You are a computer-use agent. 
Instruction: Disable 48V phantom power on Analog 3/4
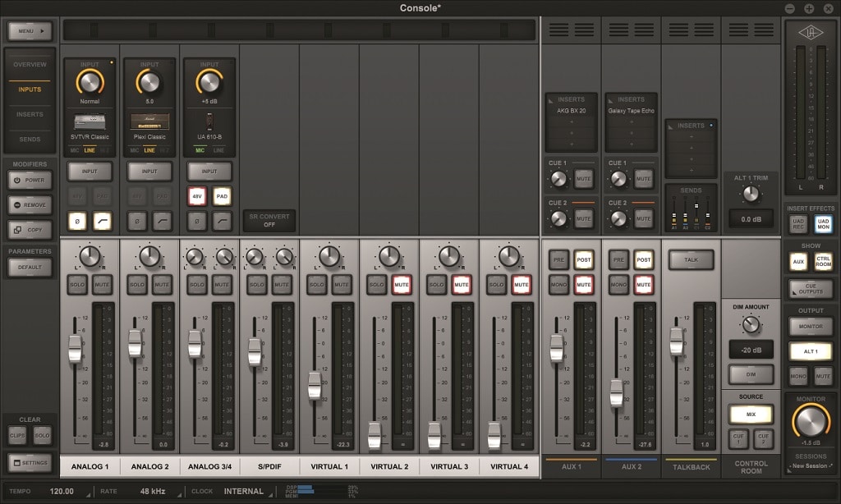197,196
